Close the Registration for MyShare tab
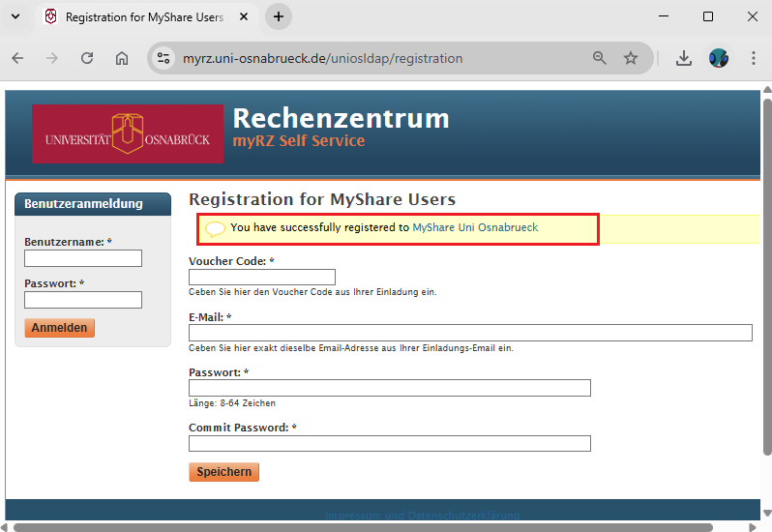Viewport: 772px width, 532px height. [x=242, y=17]
